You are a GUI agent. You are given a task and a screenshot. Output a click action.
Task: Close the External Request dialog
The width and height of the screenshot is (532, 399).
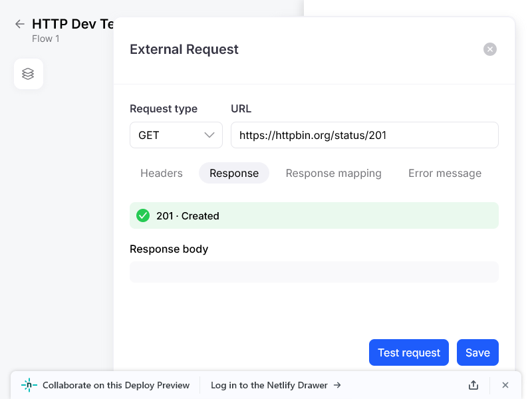click(x=490, y=49)
